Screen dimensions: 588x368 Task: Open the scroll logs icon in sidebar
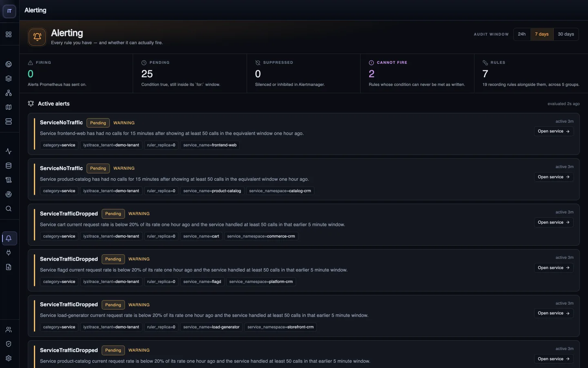tap(9, 180)
